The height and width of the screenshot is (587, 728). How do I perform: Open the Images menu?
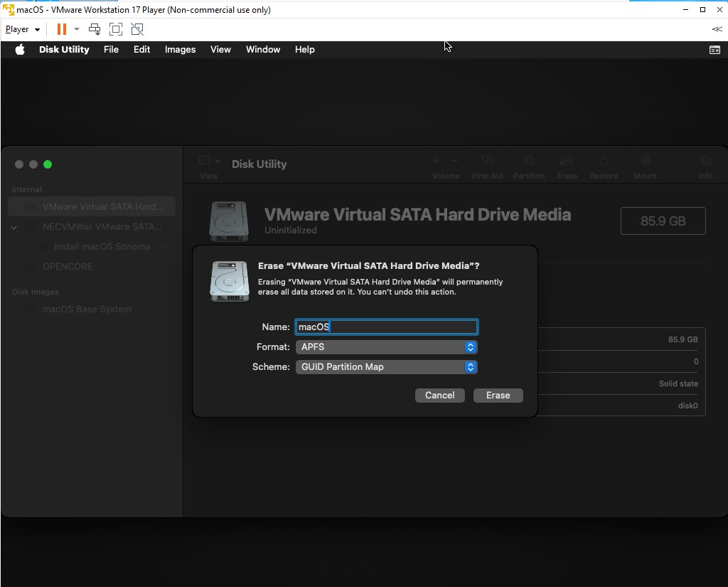[180, 50]
